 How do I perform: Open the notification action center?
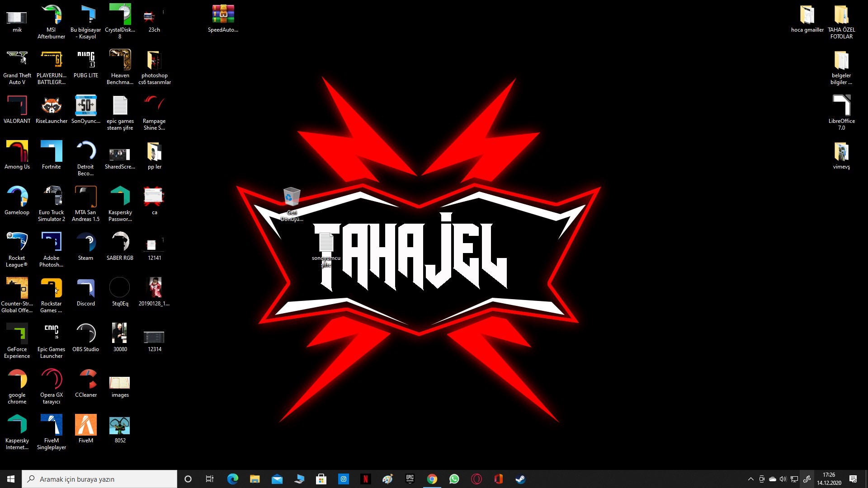[853, 479]
